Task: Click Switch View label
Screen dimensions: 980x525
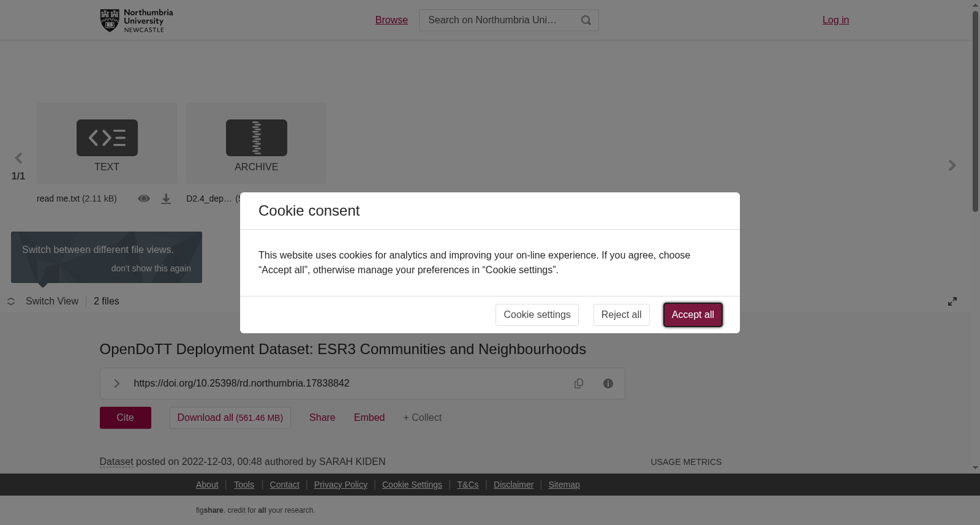Action: pyautogui.click(x=52, y=301)
